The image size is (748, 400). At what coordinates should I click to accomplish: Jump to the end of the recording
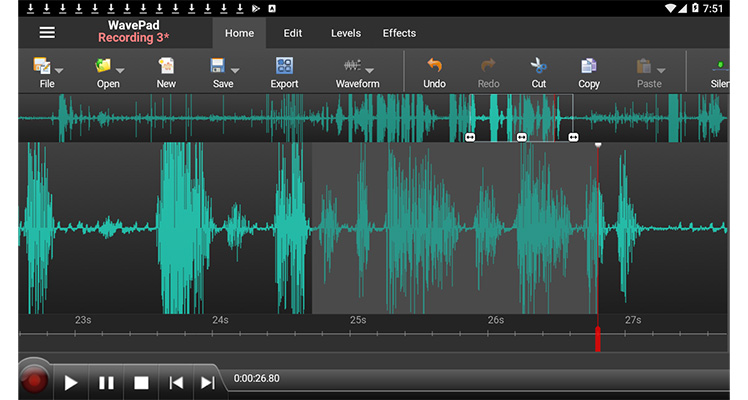(x=208, y=383)
